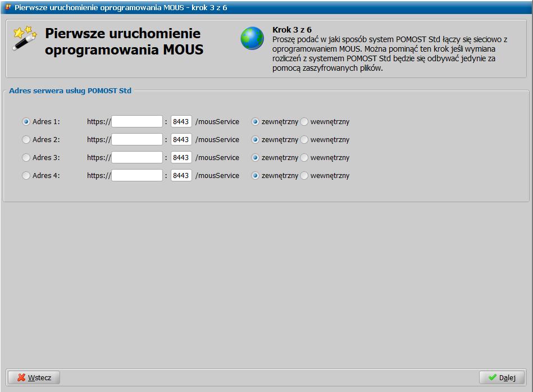Choose wewnętrzny for Adres 1
The width and height of the screenshot is (533, 392).
pos(304,122)
